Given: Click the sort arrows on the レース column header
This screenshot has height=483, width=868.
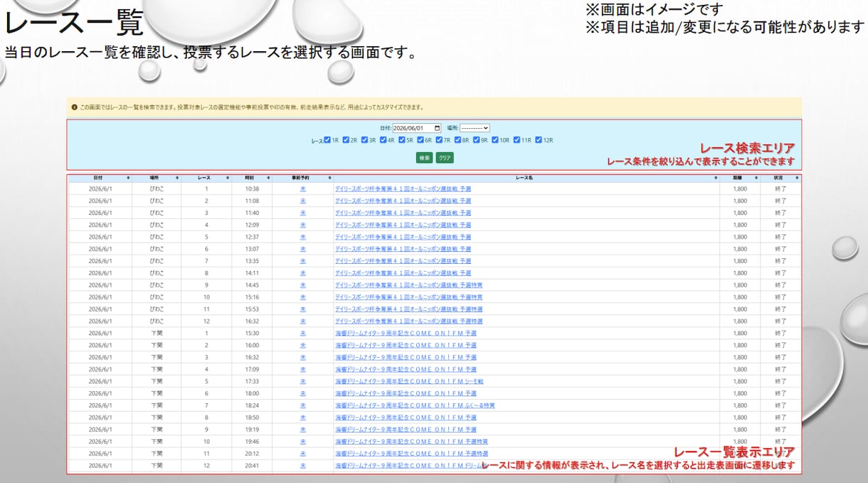Looking at the screenshot, I should 228,178.
